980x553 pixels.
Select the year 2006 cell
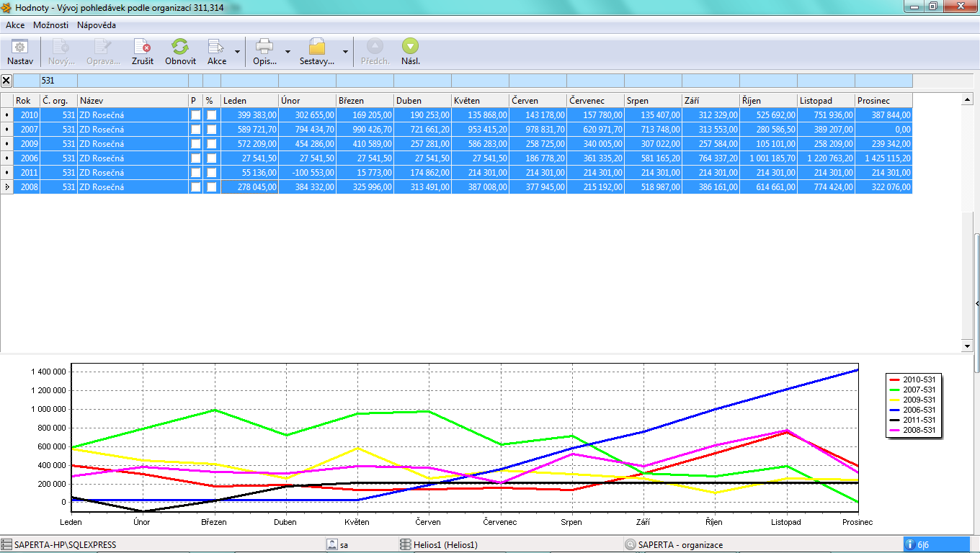click(27, 158)
